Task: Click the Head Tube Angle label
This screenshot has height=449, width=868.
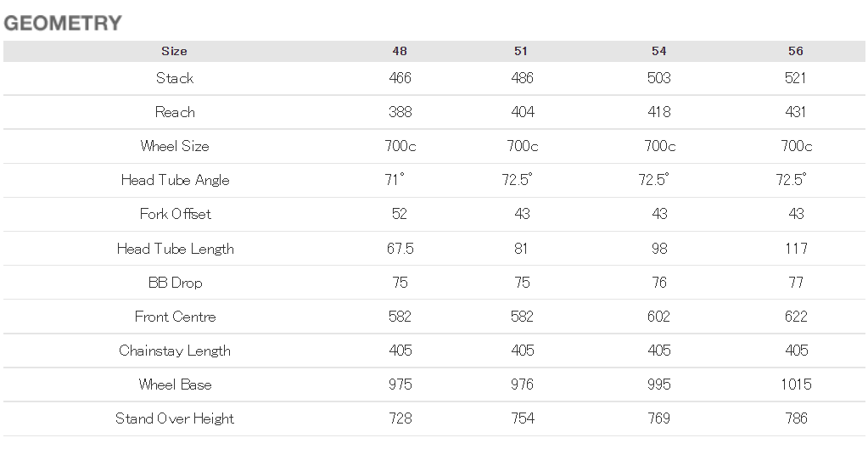Action: (175, 181)
